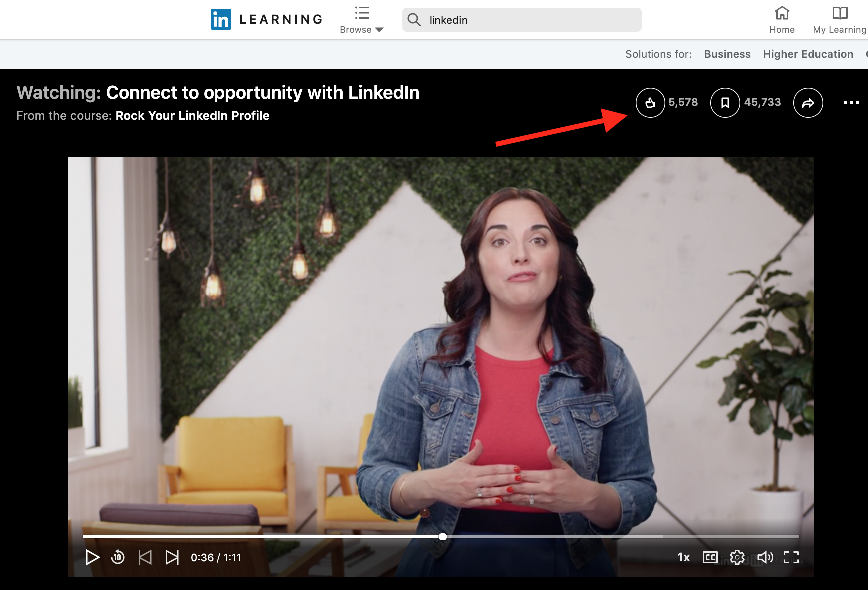This screenshot has width=868, height=590.
Task: Mute the video with speaker icon
Action: (x=765, y=557)
